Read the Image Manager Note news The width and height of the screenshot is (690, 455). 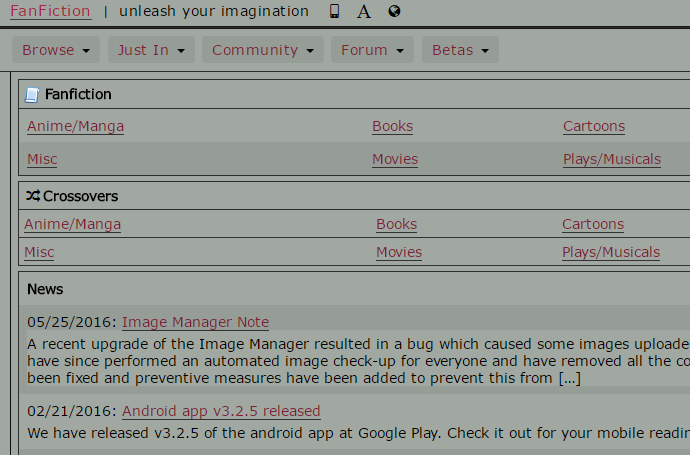(x=195, y=322)
